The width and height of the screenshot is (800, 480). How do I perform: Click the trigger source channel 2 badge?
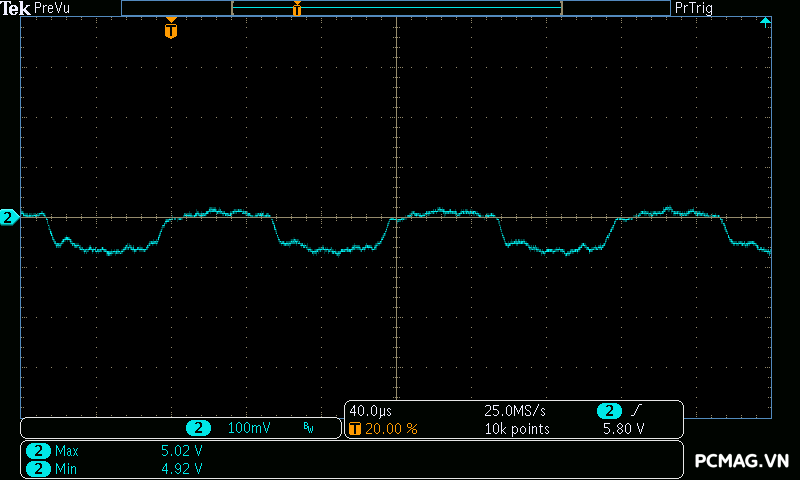tap(609, 411)
